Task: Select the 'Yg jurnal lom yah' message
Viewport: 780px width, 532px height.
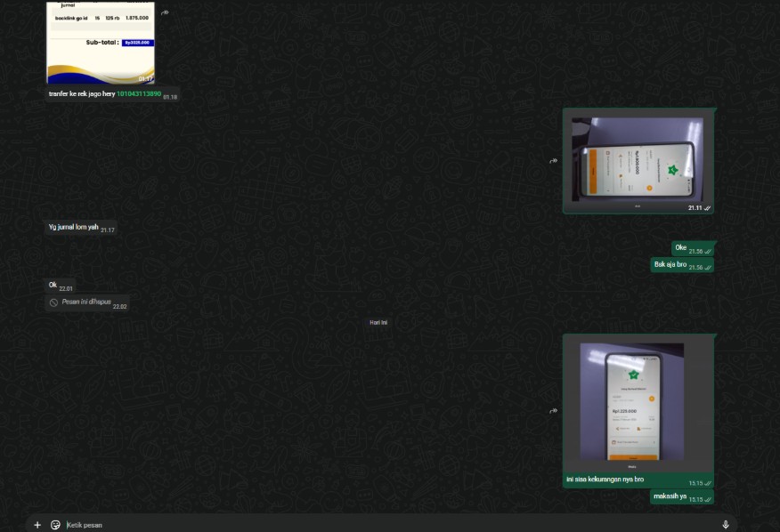Action: point(74,228)
